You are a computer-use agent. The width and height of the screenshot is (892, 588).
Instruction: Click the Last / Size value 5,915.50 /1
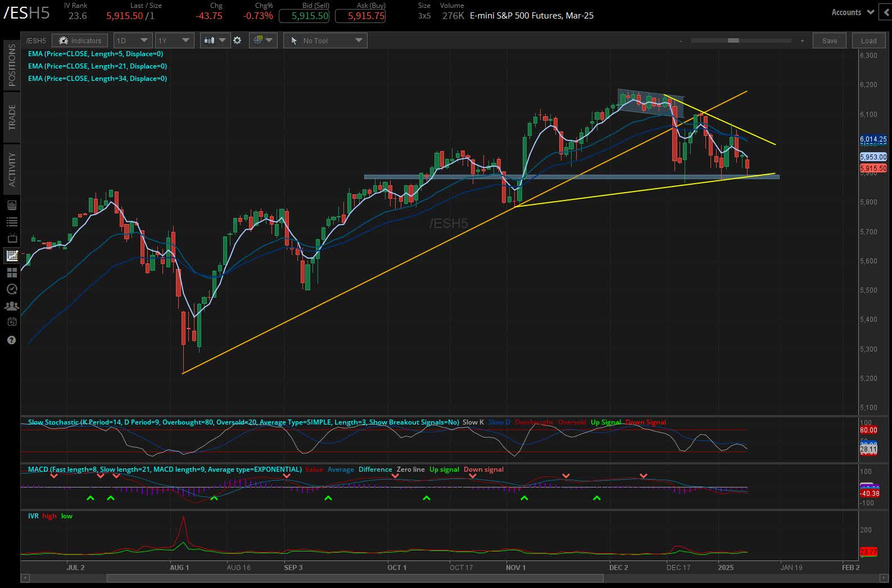[x=130, y=16]
